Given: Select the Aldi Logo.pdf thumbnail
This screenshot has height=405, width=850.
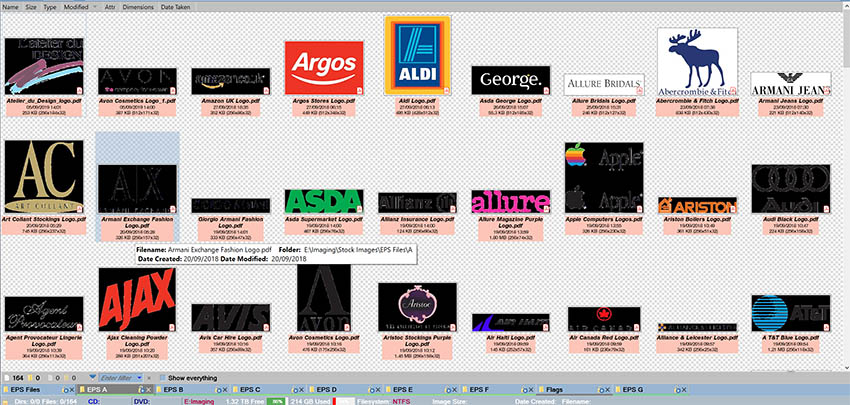Looking at the screenshot, I should tap(417, 55).
